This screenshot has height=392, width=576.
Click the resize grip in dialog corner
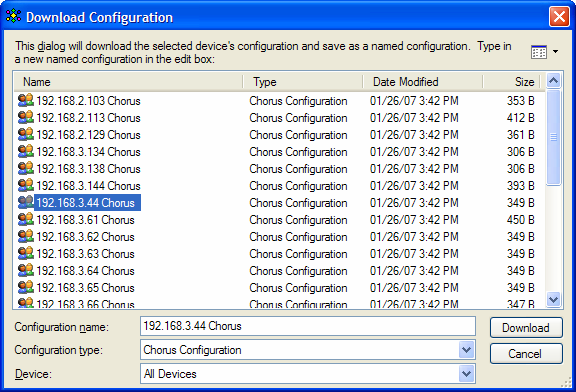[566, 382]
